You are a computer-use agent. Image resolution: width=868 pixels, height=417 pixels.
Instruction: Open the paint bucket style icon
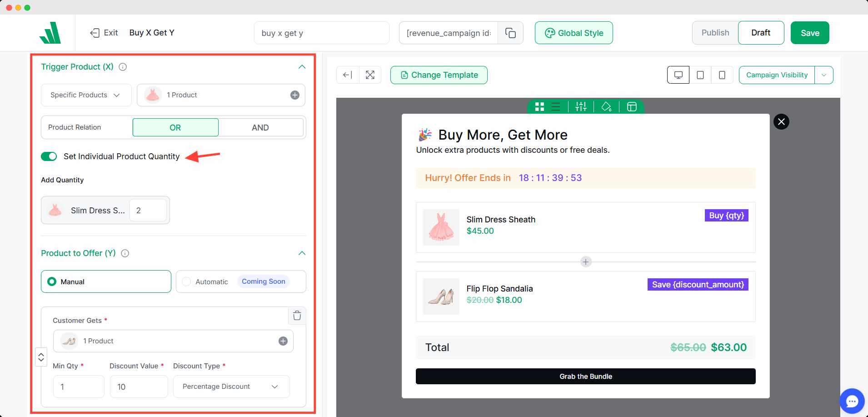coord(606,107)
